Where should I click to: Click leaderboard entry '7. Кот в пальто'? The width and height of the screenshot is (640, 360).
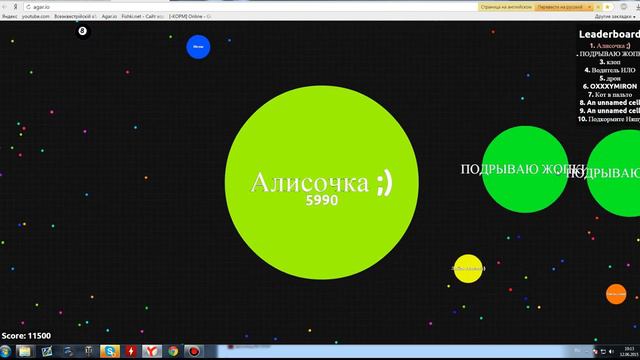click(610, 95)
